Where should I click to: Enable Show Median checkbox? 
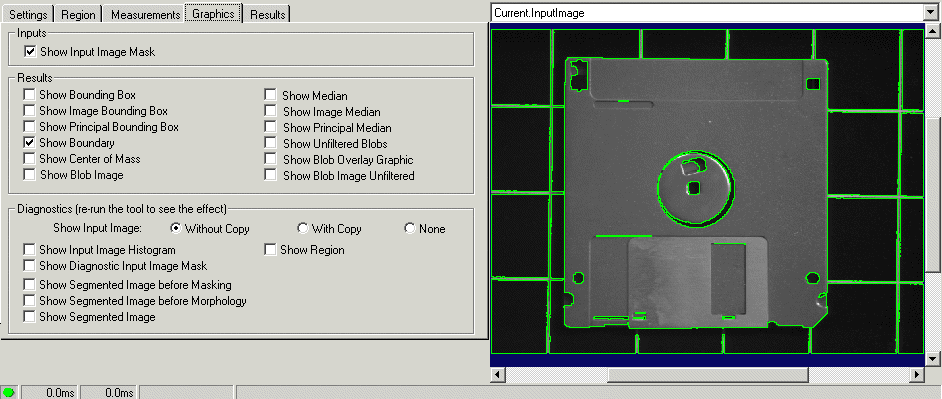pyautogui.click(x=270, y=95)
